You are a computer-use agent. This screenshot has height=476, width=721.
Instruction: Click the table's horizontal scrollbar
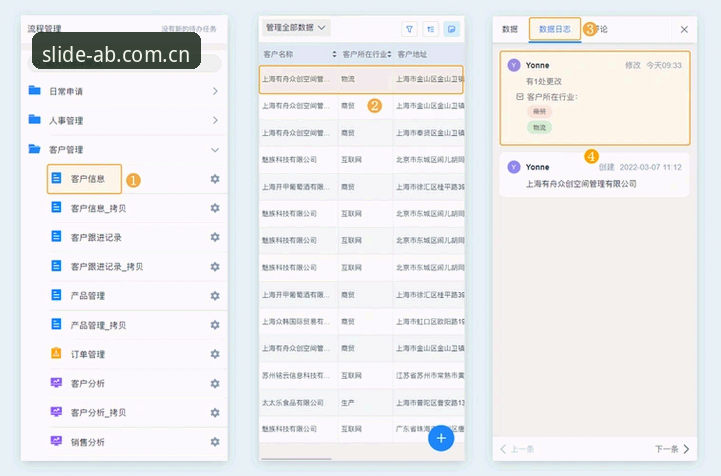(296, 458)
